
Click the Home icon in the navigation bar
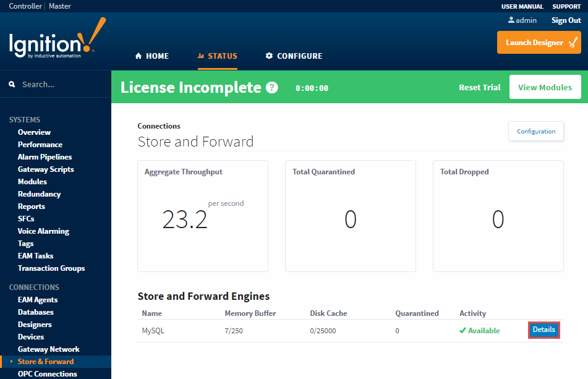point(138,56)
